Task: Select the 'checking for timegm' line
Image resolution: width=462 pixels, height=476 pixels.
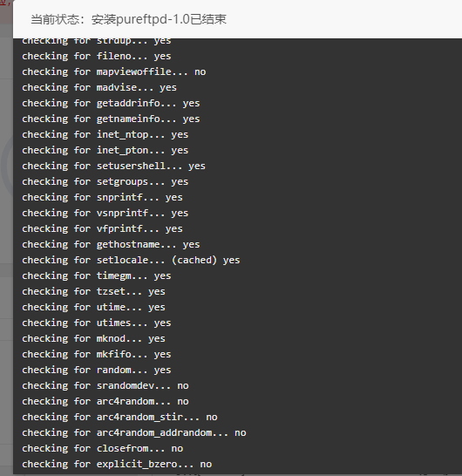Action: (x=97, y=276)
